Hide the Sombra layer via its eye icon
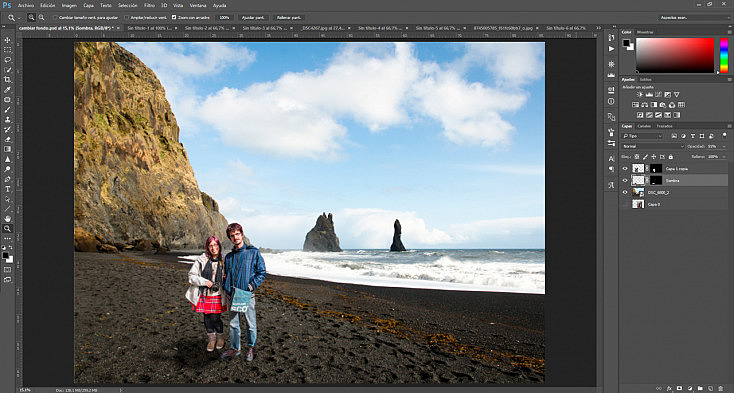This screenshot has height=393, width=734. (624, 180)
